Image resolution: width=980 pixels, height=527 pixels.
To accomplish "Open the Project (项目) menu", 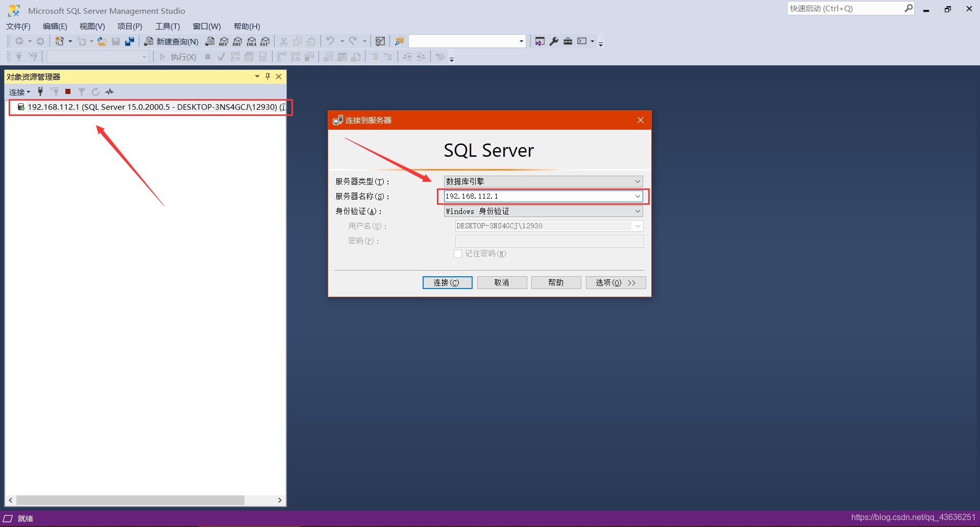I will (x=130, y=27).
